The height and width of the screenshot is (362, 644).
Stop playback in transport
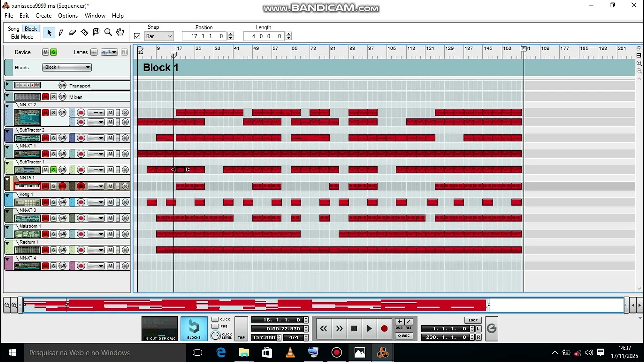[x=354, y=329]
